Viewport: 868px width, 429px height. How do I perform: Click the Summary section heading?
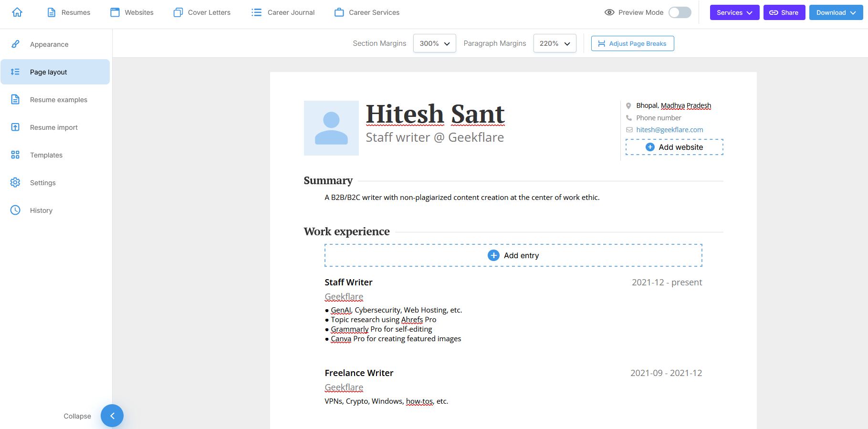(x=328, y=180)
